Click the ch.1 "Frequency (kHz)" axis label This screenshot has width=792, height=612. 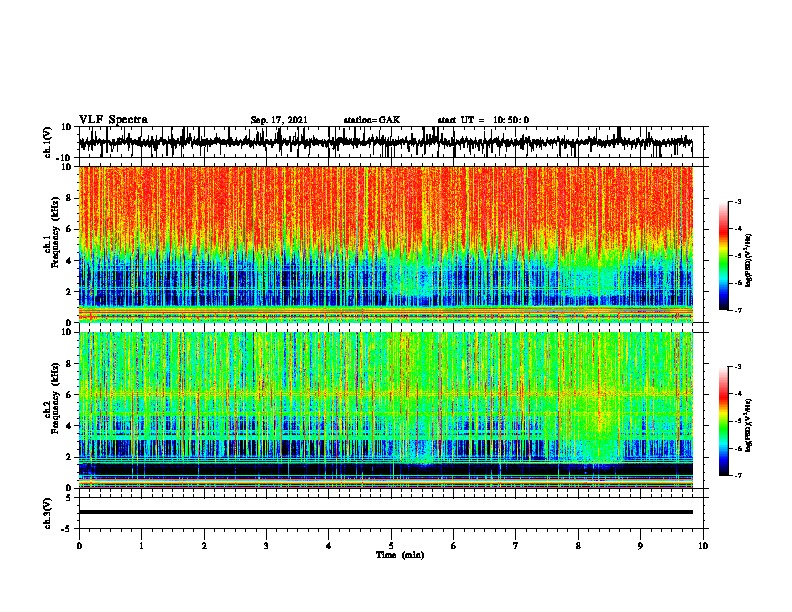pos(56,233)
